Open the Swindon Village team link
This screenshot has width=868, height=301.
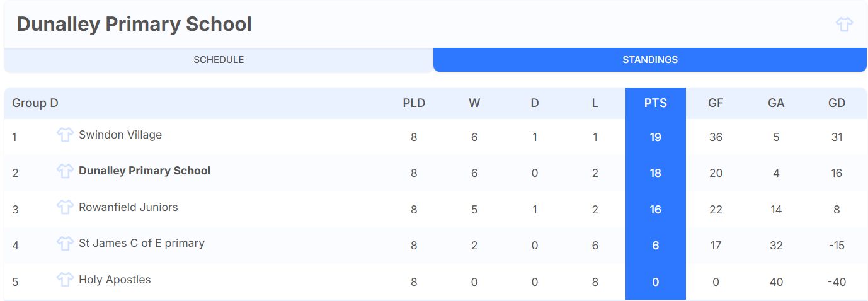pyautogui.click(x=120, y=135)
